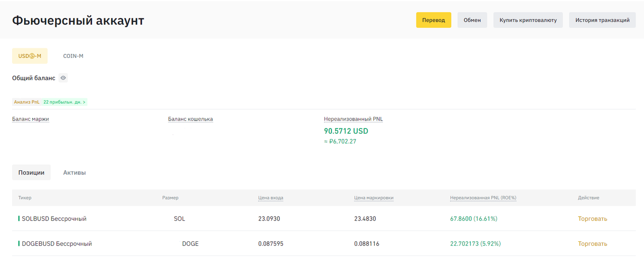The width and height of the screenshot is (644, 263).
Task: Select the USD-M tab
Action: (x=30, y=56)
